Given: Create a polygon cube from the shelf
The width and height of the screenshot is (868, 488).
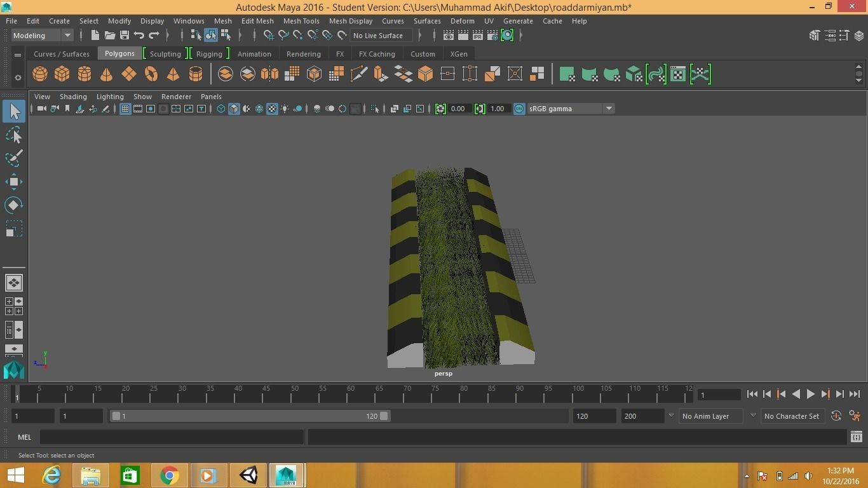Looking at the screenshot, I should (x=62, y=74).
